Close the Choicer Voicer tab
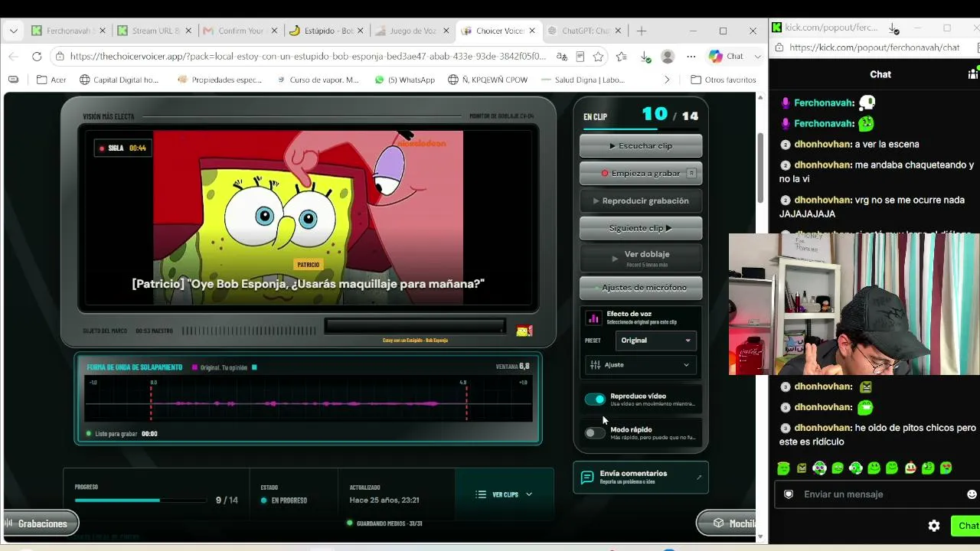Screen dimensions: 980x551 point(532,31)
